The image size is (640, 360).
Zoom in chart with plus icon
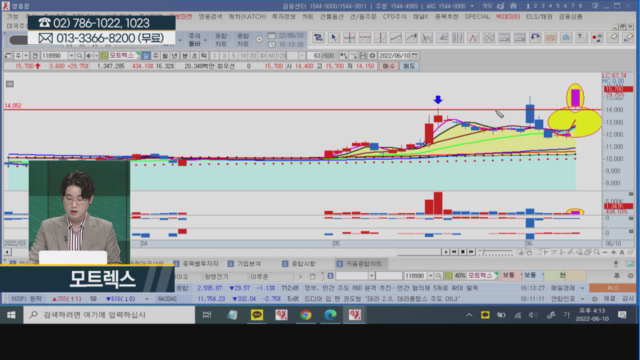coord(613,253)
